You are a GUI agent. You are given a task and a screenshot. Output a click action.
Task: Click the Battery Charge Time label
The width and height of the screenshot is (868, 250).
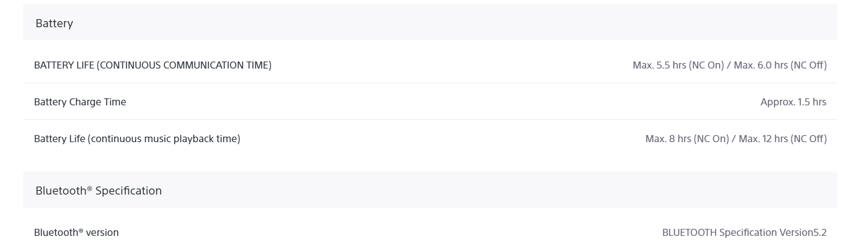tap(80, 102)
